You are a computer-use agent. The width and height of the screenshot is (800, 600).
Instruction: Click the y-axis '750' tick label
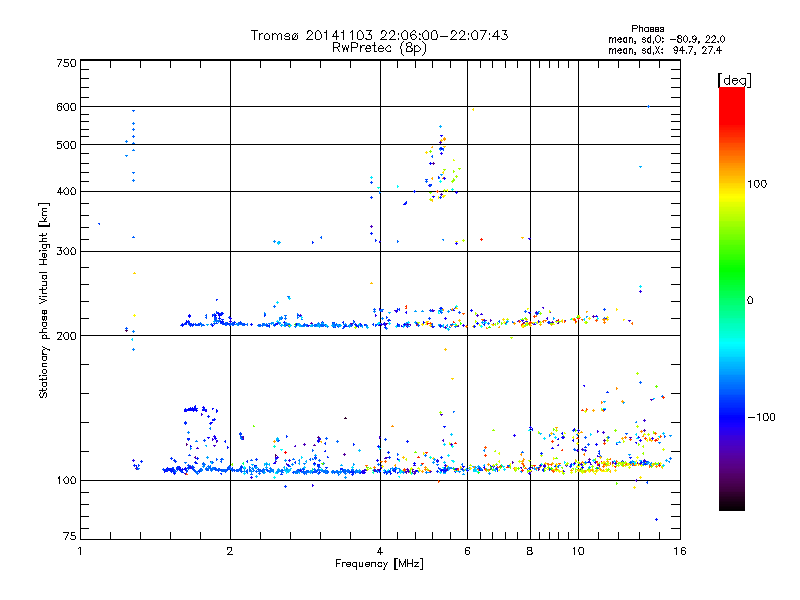click(66, 63)
